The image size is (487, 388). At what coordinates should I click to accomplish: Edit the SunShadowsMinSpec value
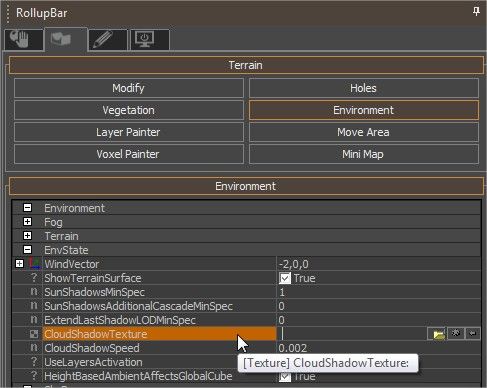point(378,292)
